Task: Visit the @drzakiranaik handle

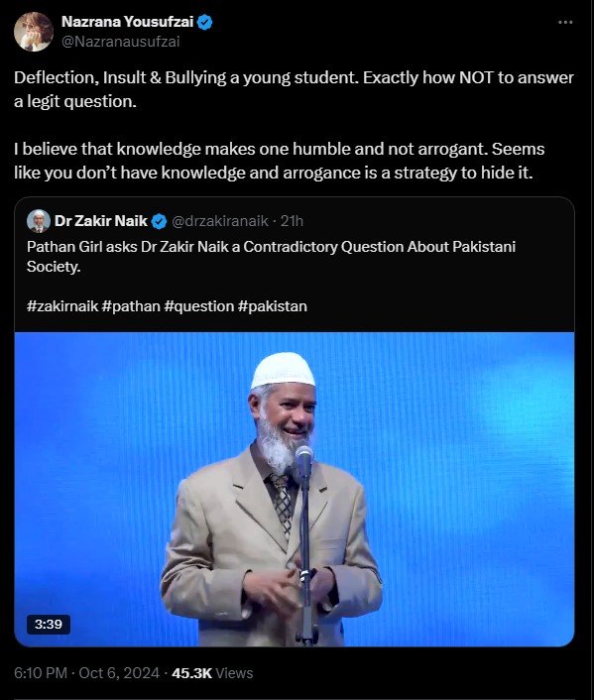Action: (220, 221)
